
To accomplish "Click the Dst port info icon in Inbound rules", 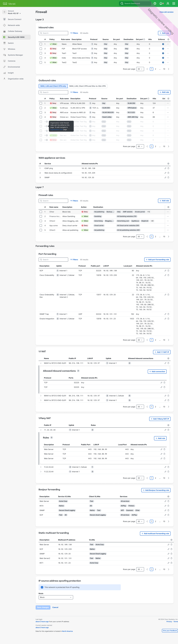I will [144, 40].
